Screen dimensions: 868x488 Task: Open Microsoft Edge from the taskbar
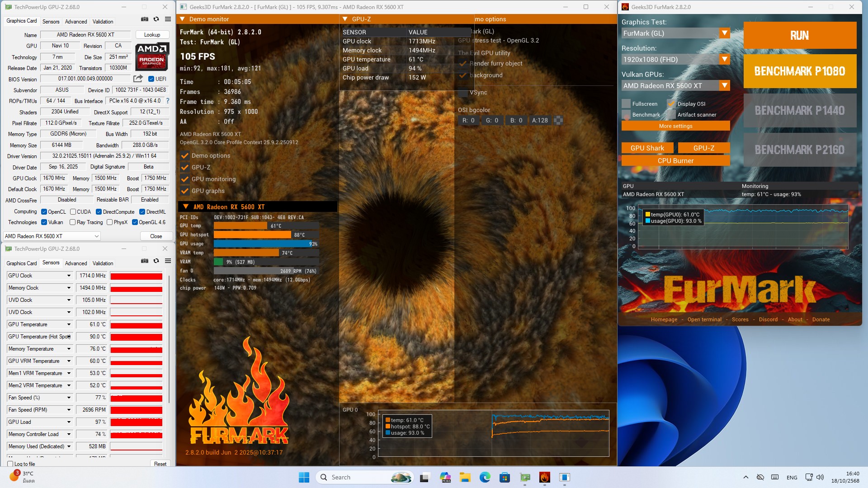click(485, 477)
